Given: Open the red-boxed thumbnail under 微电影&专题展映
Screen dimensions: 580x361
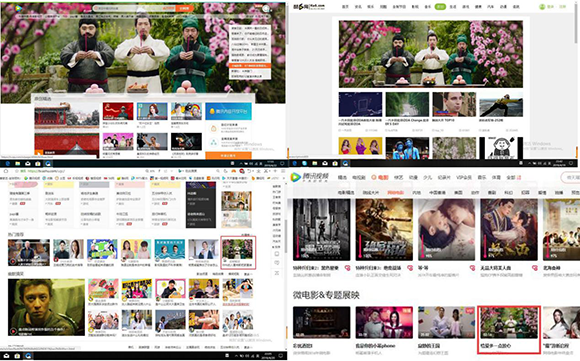Looking at the screenshot, I should click(x=509, y=323).
